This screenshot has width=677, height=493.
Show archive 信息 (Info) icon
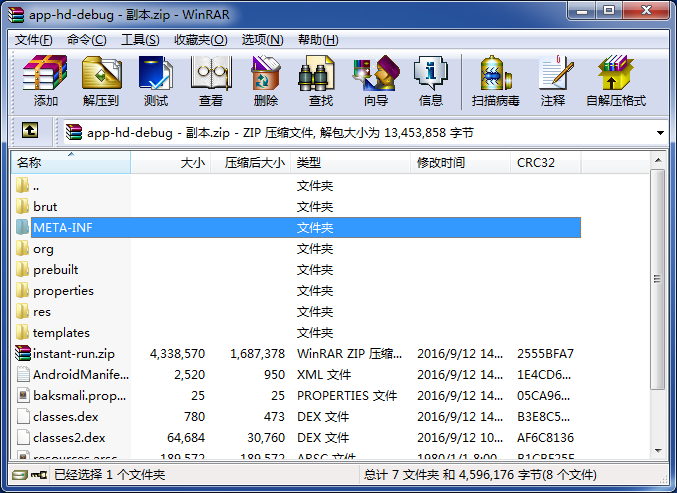(430, 80)
